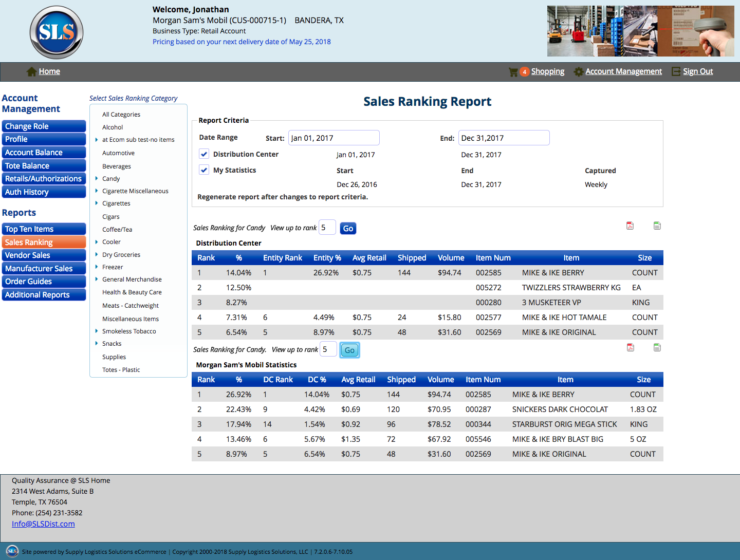740x560 pixels.
Task: Click Go for Morgan Sam's Mobil Statistics
Action: (349, 350)
